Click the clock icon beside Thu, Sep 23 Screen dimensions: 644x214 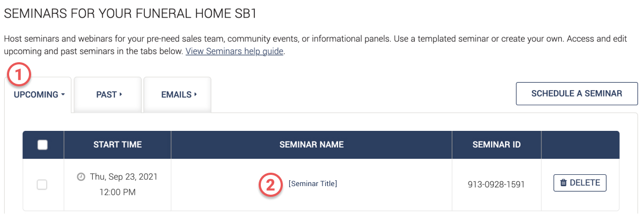tap(81, 176)
